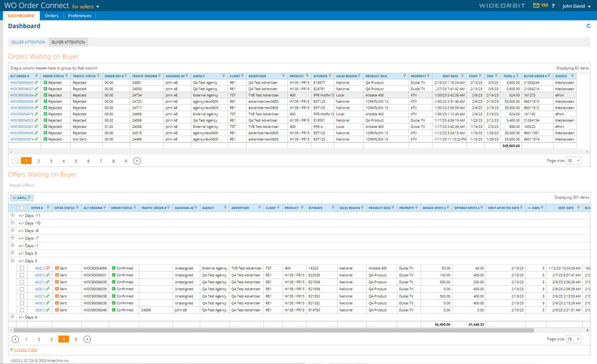Open order WOC90056027 link
The image size is (597, 364).
22,89
